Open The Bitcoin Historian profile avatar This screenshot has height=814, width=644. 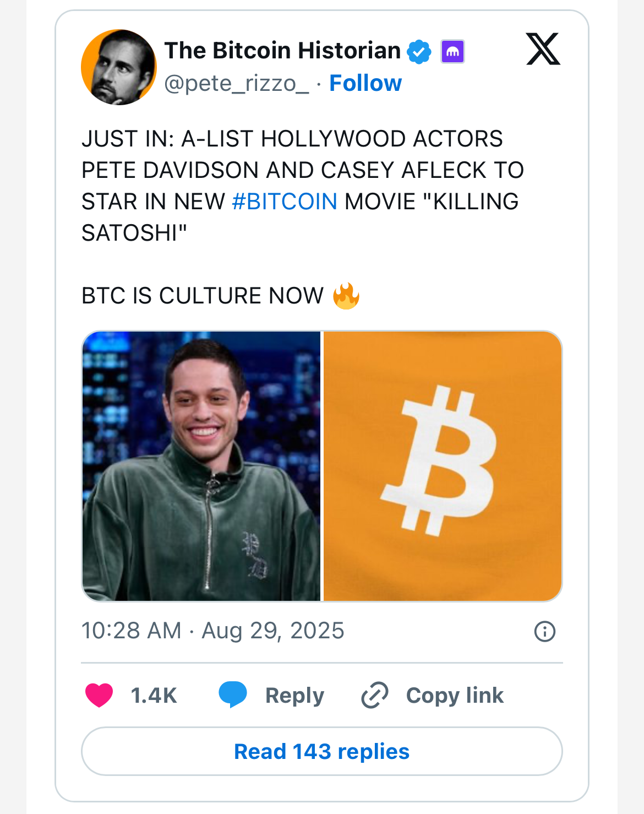pos(119,67)
